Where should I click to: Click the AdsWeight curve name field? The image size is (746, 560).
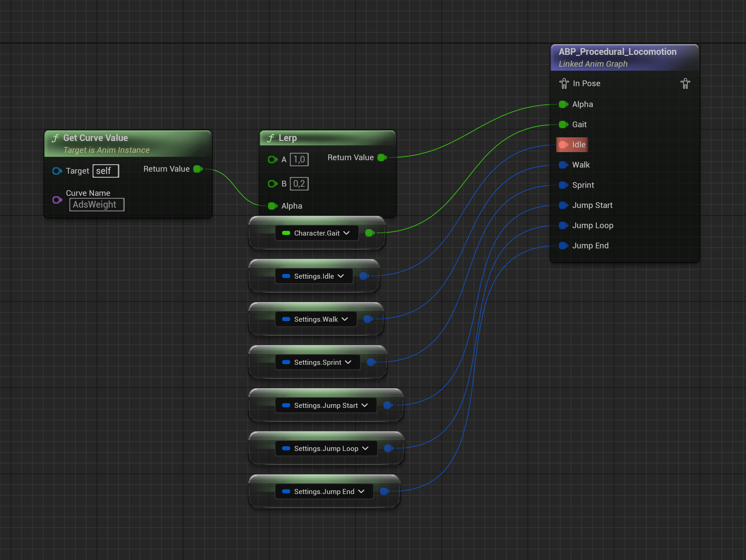(97, 205)
